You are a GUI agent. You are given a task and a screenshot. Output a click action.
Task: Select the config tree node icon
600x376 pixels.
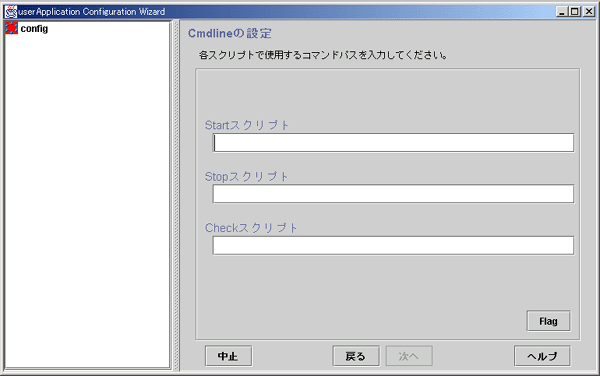11,28
